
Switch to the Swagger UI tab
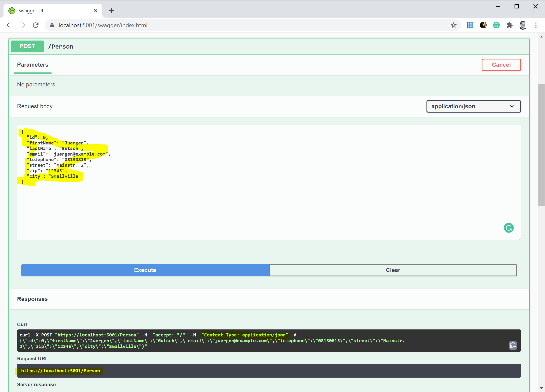[48, 11]
